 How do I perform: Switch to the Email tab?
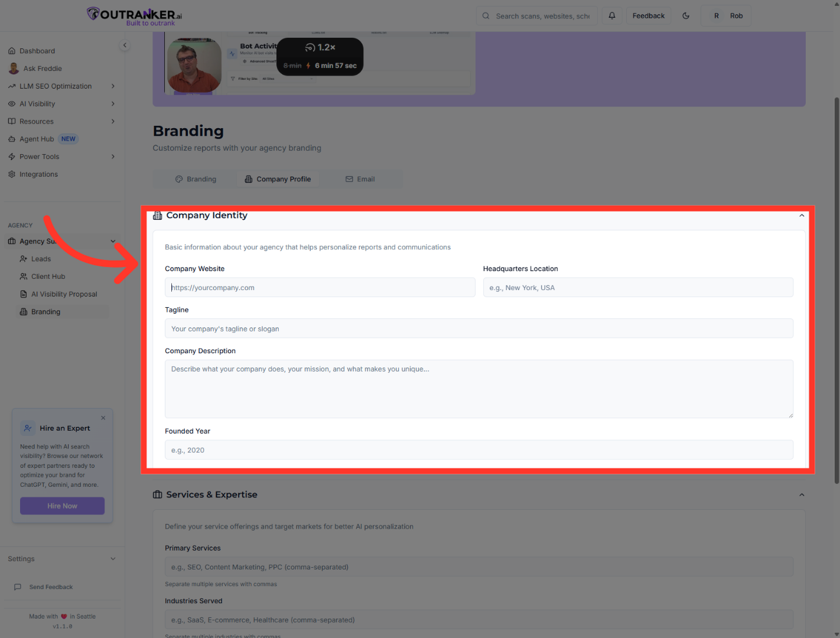tap(360, 178)
